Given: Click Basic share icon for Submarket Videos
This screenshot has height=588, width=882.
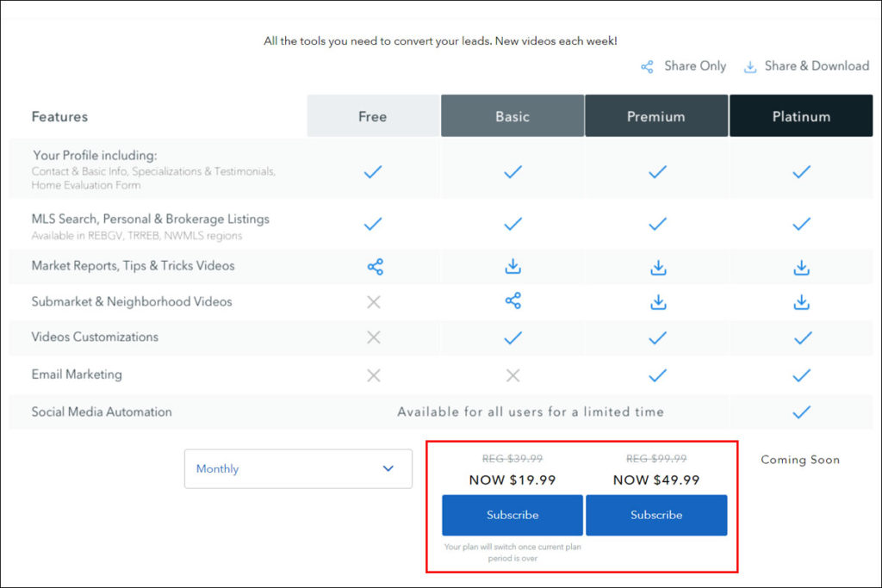Looking at the screenshot, I should (x=512, y=300).
